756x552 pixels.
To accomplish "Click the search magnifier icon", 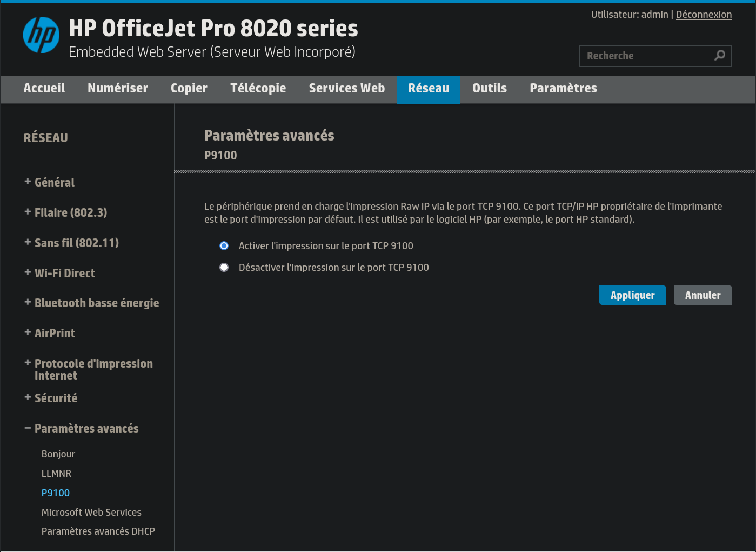I will pyautogui.click(x=720, y=56).
